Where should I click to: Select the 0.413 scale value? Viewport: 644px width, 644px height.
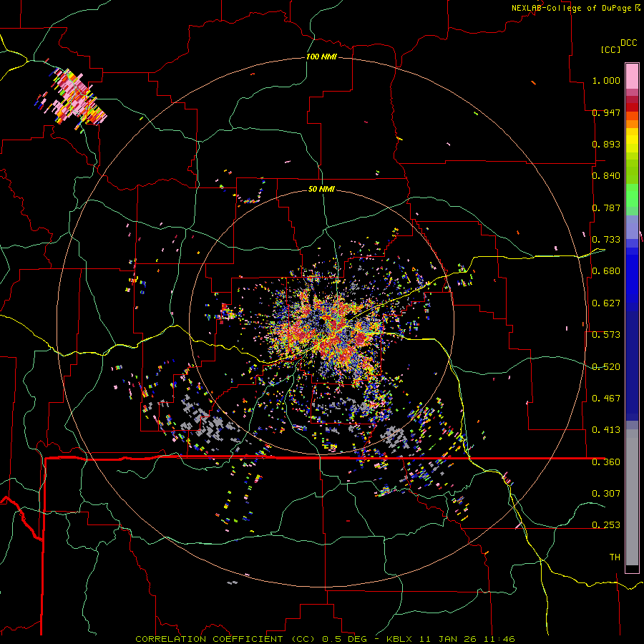pyautogui.click(x=606, y=430)
